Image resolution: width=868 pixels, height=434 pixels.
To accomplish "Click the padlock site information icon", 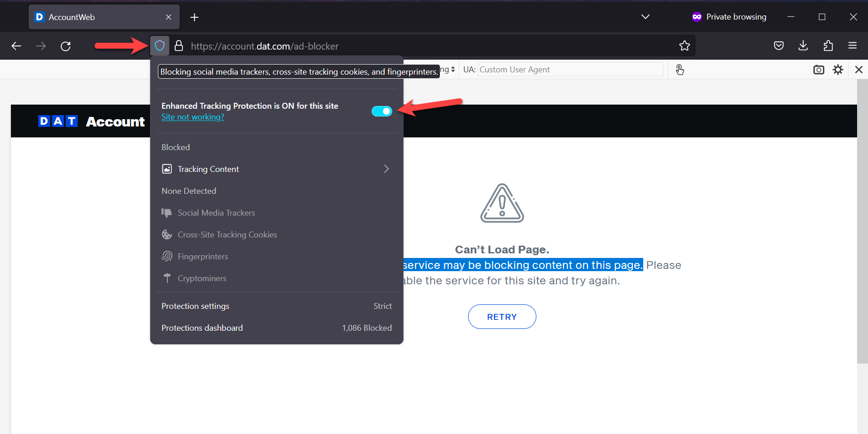I will (178, 45).
